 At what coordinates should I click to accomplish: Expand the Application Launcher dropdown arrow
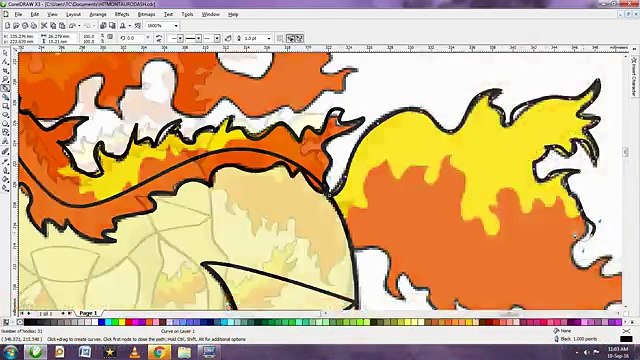129,25
